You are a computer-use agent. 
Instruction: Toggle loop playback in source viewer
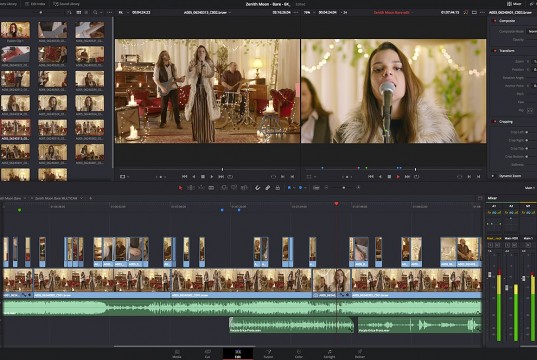(x=230, y=177)
